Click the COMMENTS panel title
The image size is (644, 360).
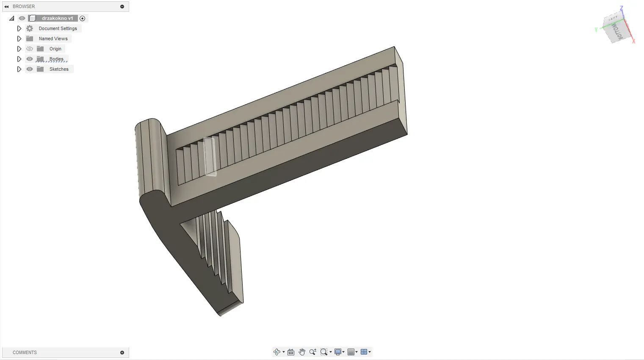pos(25,352)
